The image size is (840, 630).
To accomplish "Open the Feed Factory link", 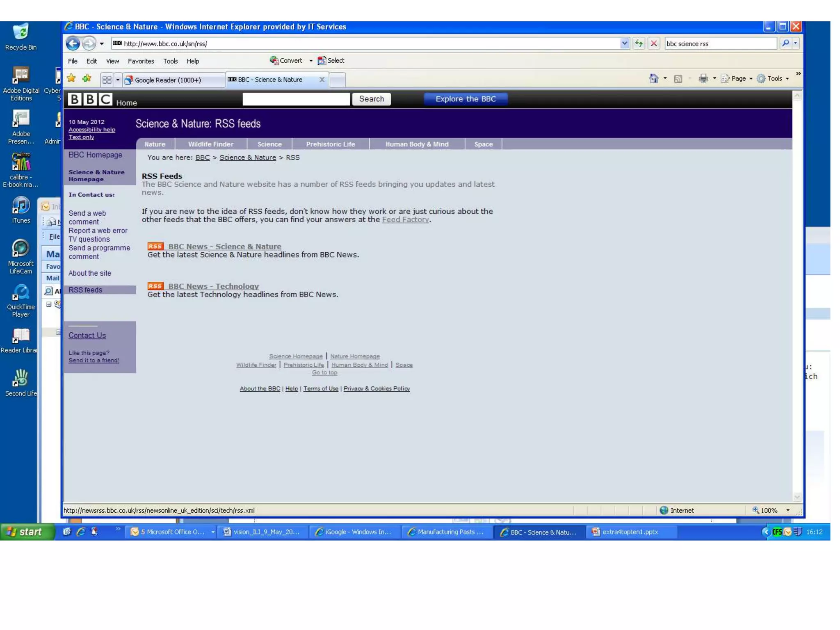I will coord(405,219).
